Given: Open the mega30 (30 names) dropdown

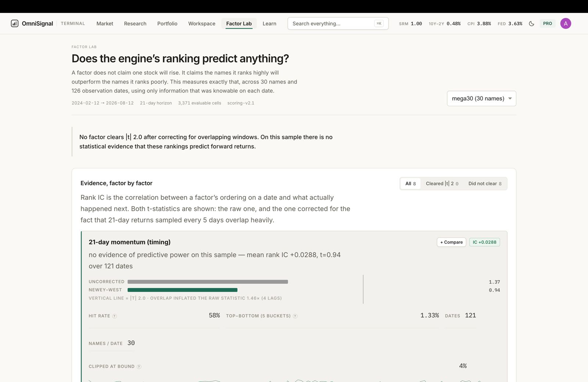Looking at the screenshot, I should (x=481, y=99).
